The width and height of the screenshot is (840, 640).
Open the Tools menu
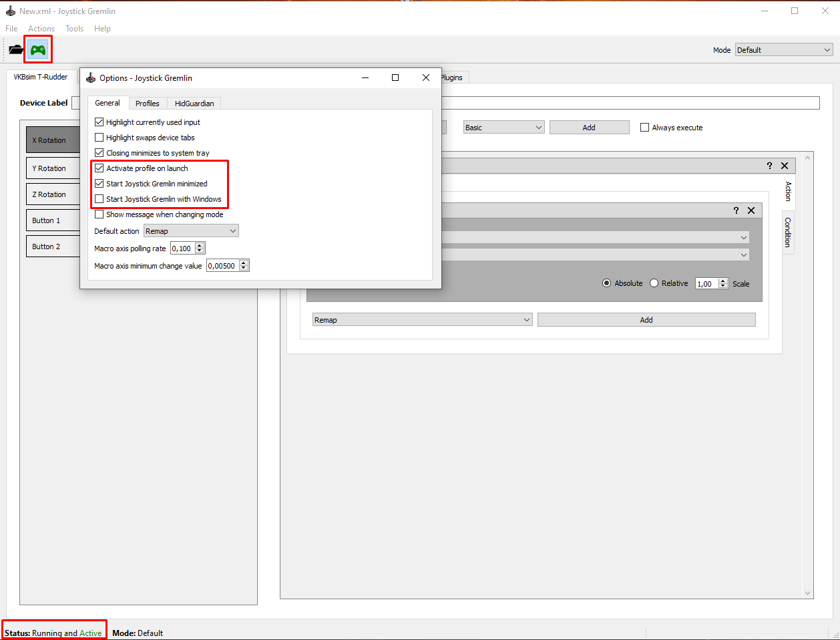tap(74, 29)
